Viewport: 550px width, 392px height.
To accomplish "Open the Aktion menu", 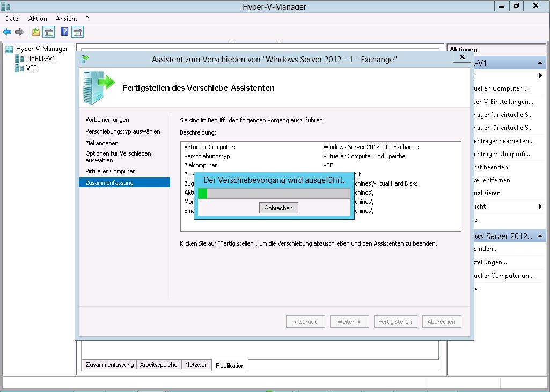I will pos(38,19).
